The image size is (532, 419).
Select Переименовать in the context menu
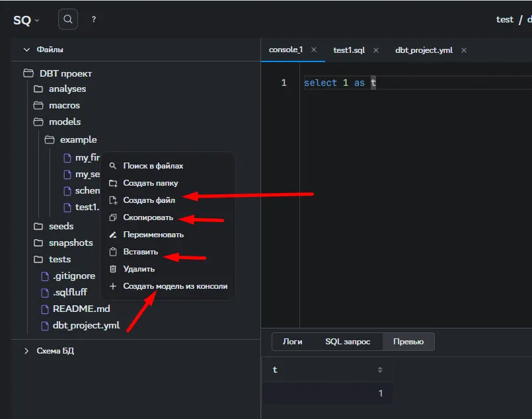tap(153, 235)
